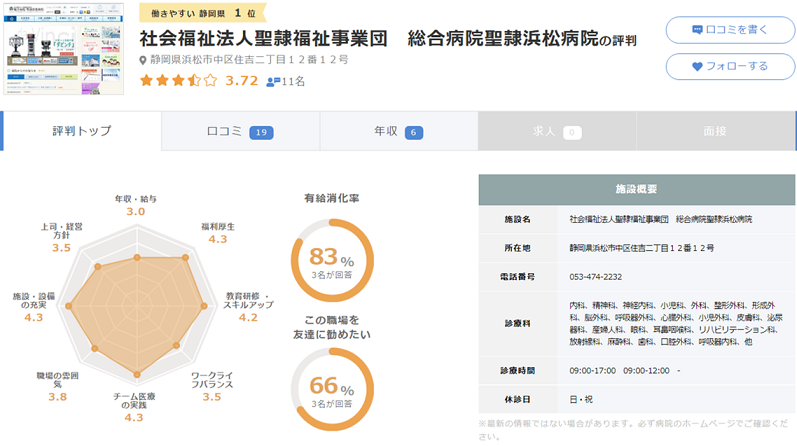Click the 6 count badge on 年収 tab
This screenshot has height=446, width=797.
[x=413, y=132]
